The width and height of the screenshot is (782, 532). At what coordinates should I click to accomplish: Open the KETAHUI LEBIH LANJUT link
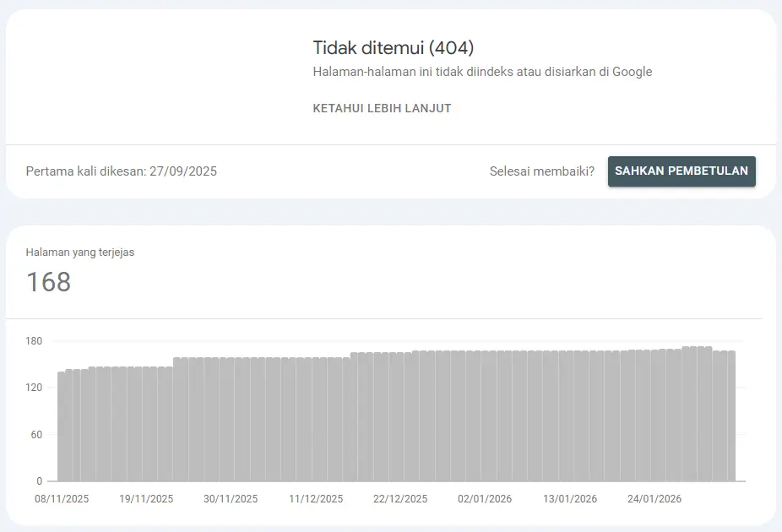[382, 108]
